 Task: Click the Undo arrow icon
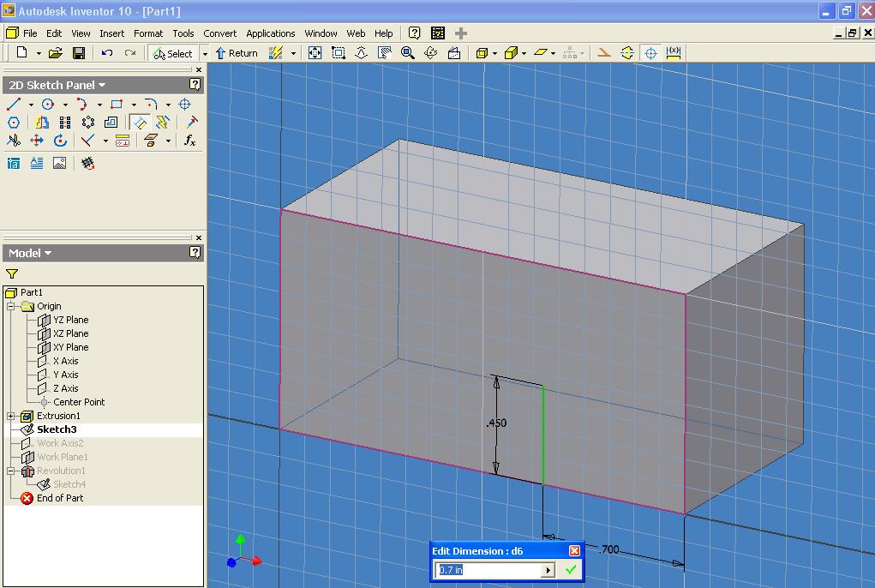(x=106, y=53)
